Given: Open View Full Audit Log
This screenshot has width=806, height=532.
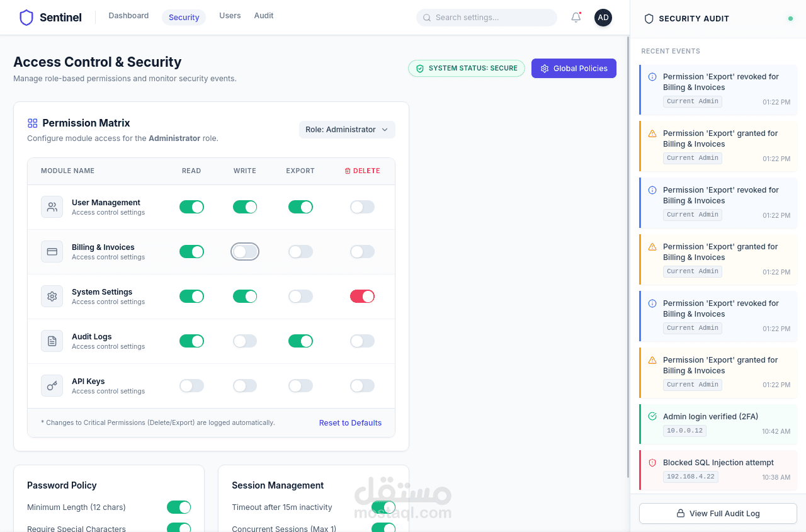Looking at the screenshot, I should (718, 514).
